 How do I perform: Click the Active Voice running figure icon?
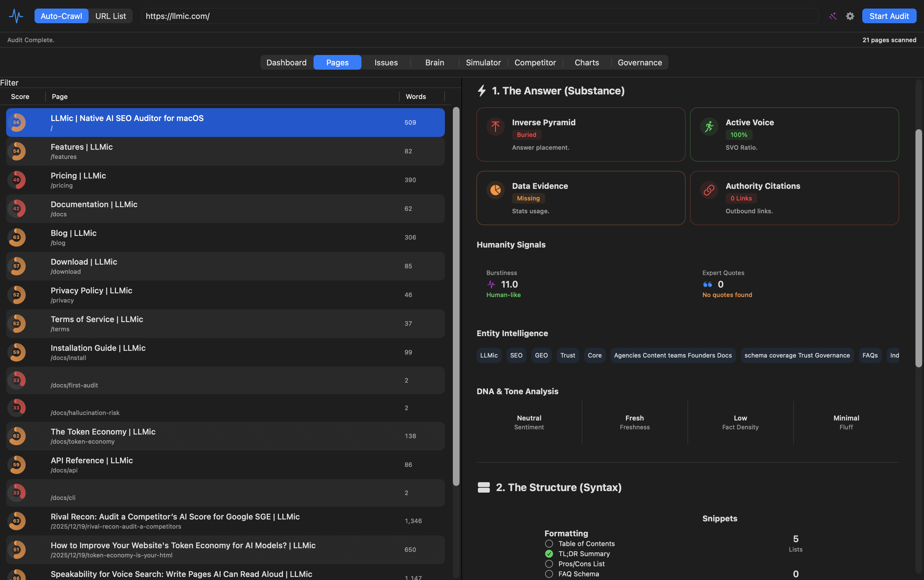click(x=709, y=127)
